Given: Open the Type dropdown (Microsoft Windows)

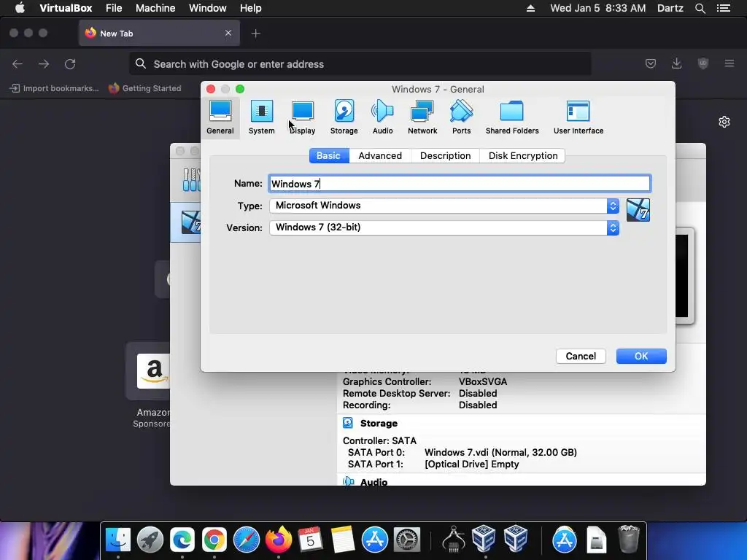Looking at the screenshot, I should click(444, 206).
